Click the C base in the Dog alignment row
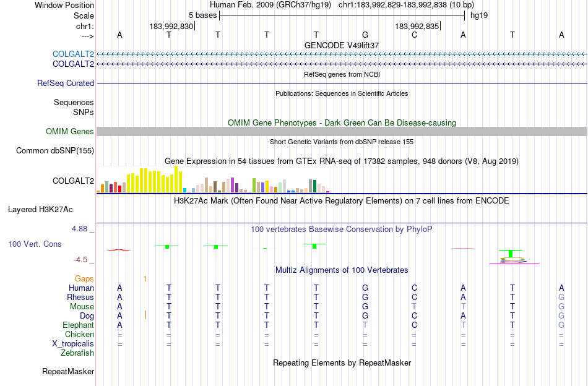The image size is (588, 386). coord(414,316)
